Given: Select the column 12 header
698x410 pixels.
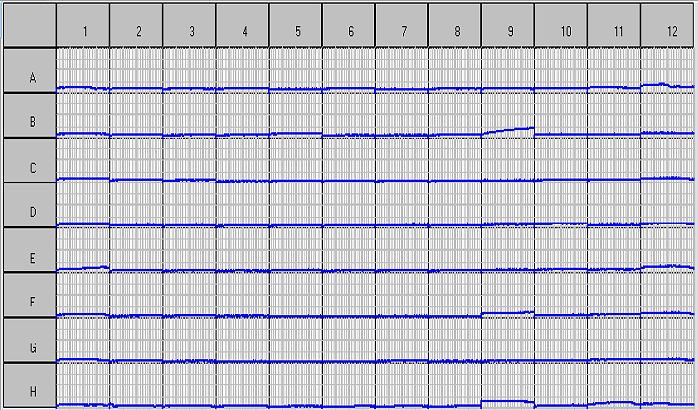Looking at the screenshot, I should tap(667, 30).
